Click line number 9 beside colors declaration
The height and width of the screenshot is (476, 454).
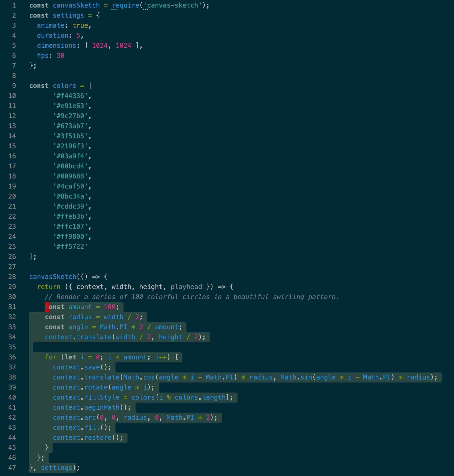tap(14, 86)
